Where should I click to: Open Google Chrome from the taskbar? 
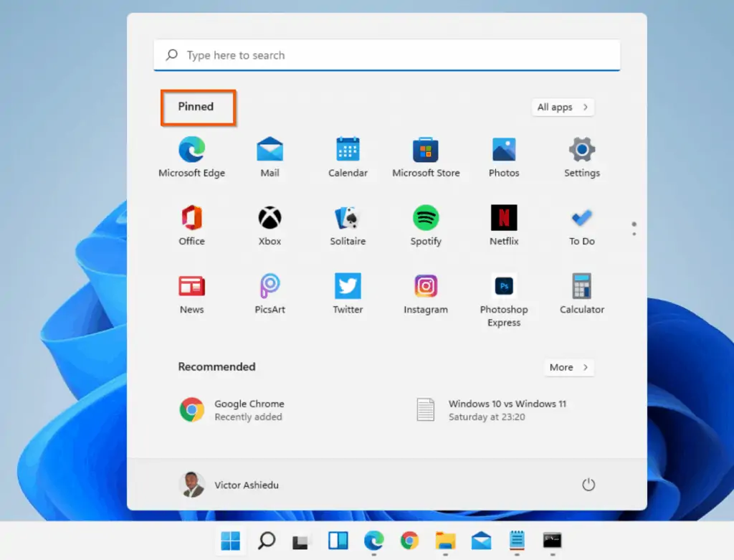[409, 541]
